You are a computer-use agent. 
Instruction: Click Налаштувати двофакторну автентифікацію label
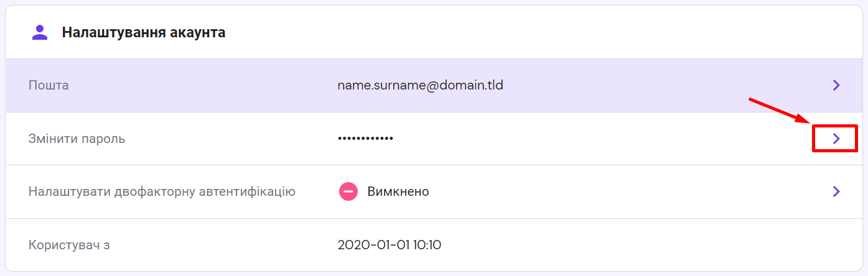click(x=162, y=191)
